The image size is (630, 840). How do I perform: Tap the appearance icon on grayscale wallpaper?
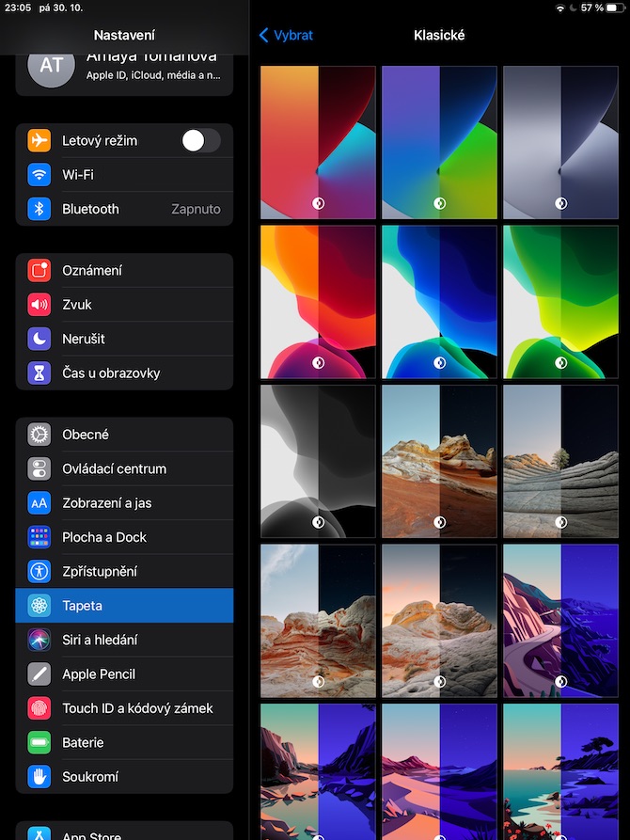click(x=318, y=522)
